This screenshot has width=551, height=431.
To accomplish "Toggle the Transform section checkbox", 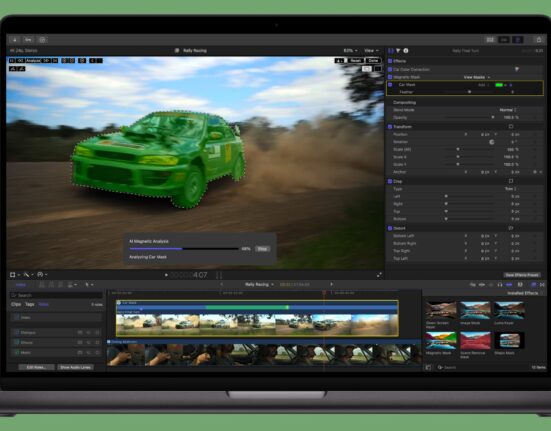I will pyautogui.click(x=390, y=126).
